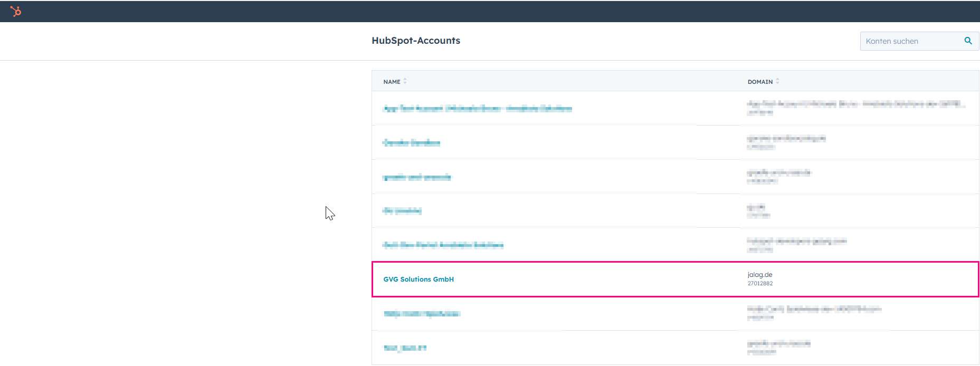Click the blurred domain right below jalag.de row
980x366 pixels.
coord(814,309)
